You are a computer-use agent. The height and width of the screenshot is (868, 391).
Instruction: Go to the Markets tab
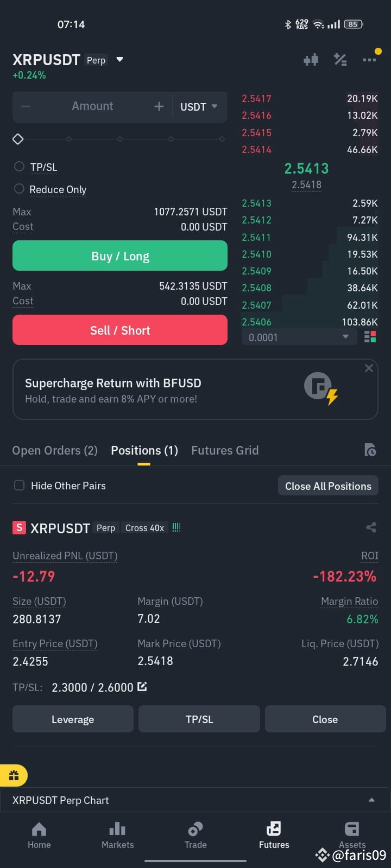click(117, 835)
